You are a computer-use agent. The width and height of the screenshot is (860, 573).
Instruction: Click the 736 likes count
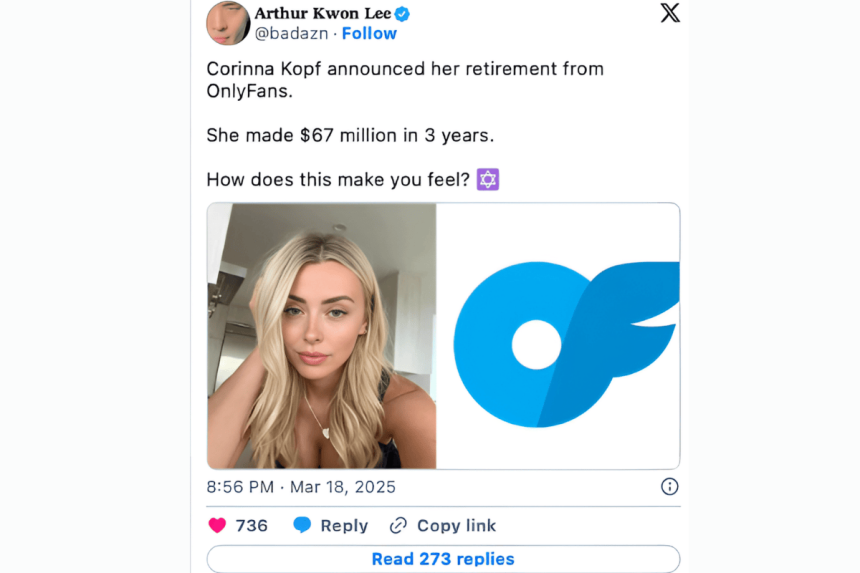tap(252, 526)
